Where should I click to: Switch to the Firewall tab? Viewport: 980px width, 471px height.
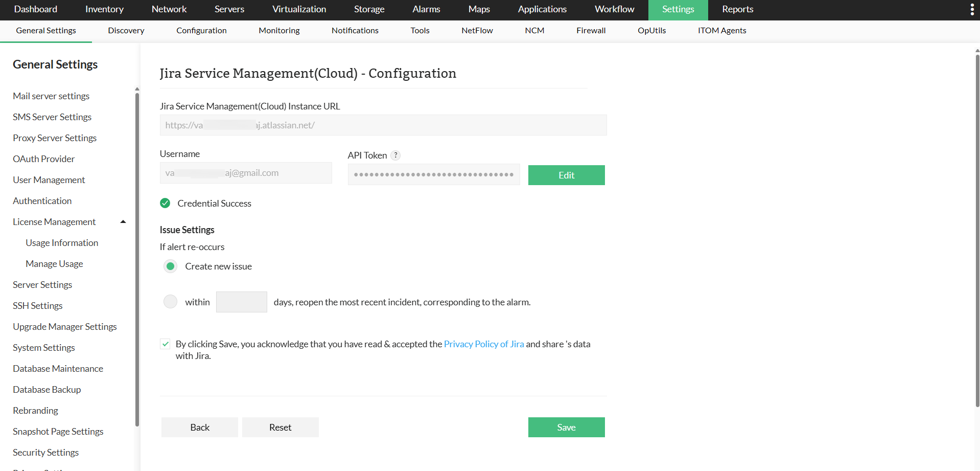tap(591, 31)
